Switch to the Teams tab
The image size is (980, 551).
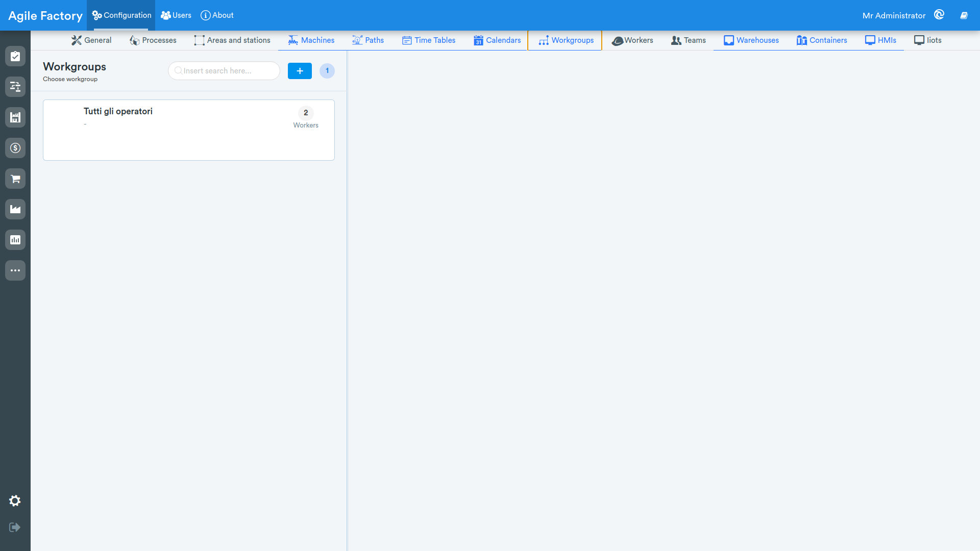689,40
